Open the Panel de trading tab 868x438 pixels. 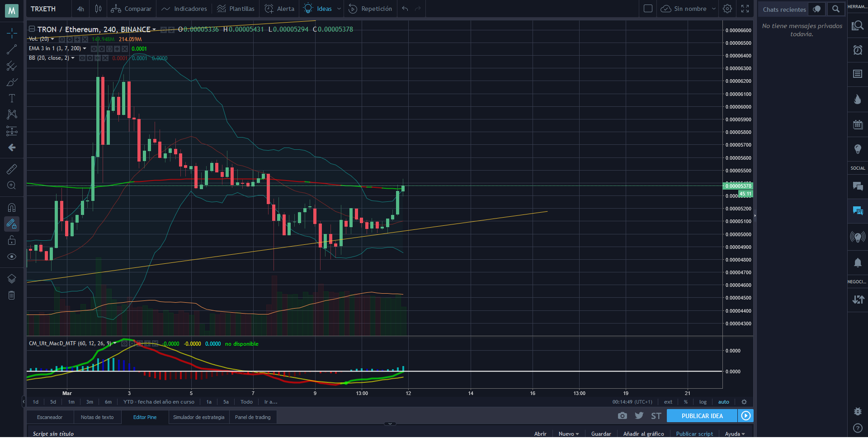pos(253,417)
